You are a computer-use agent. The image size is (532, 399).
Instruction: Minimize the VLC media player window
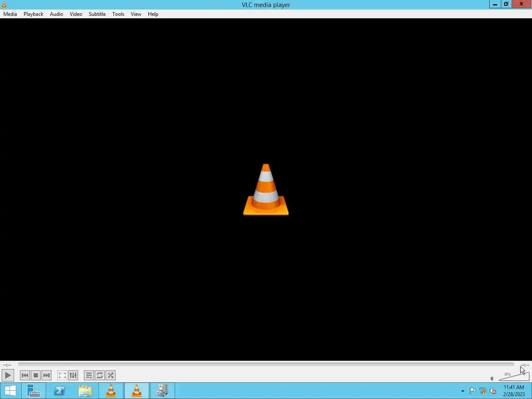(x=495, y=4)
